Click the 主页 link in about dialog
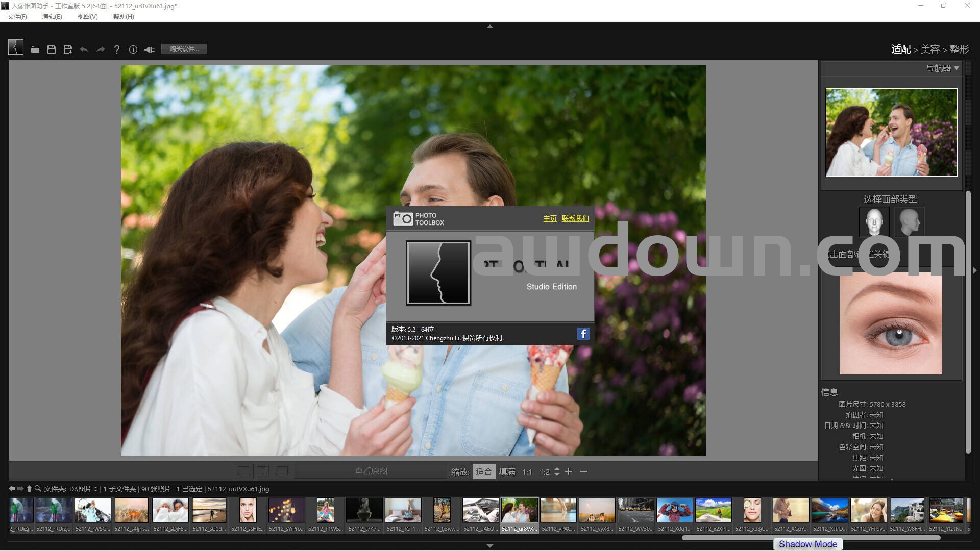Viewport: 980px width, 551px height. click(550, 218)
